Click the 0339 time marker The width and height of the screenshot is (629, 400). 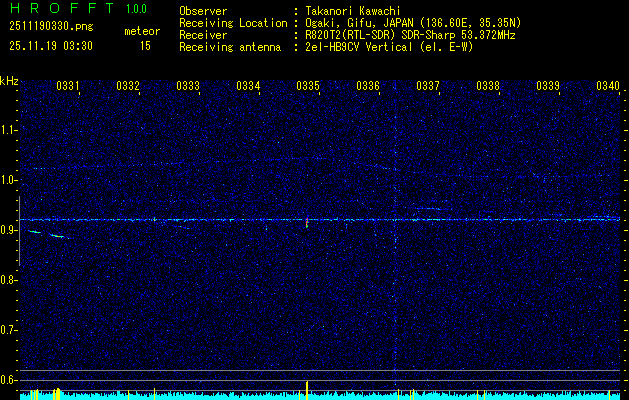pos(548,86)
